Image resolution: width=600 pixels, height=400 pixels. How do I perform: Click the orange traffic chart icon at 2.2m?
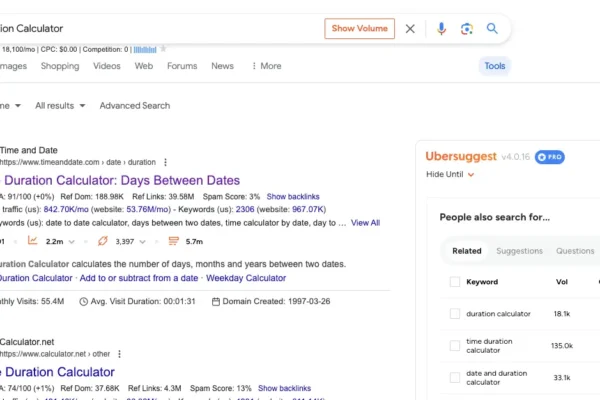click(x=33, y=241)
